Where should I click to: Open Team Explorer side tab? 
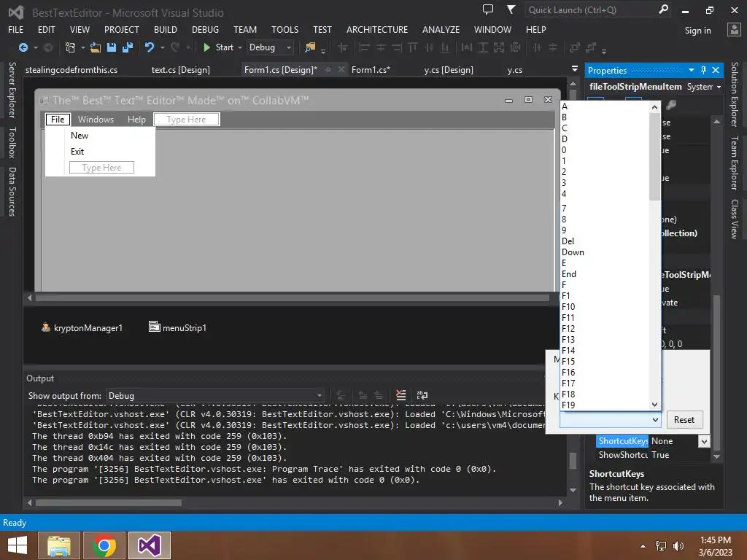point(735,163)
